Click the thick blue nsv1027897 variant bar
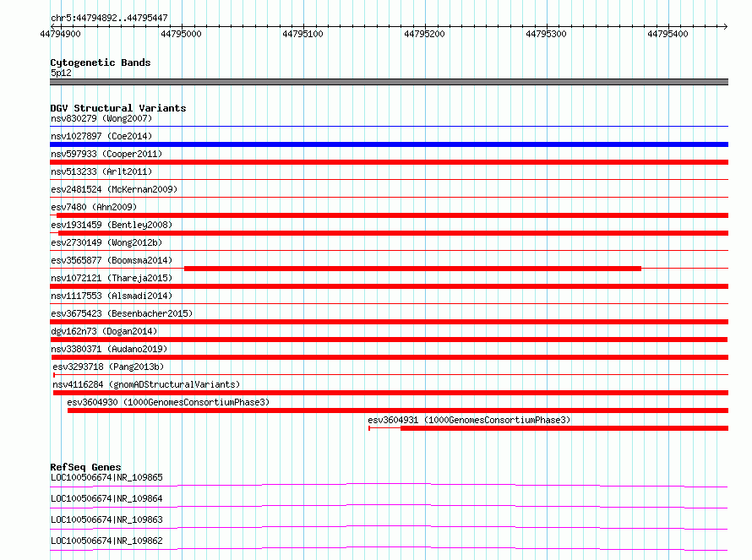 (x=389, y=144)
